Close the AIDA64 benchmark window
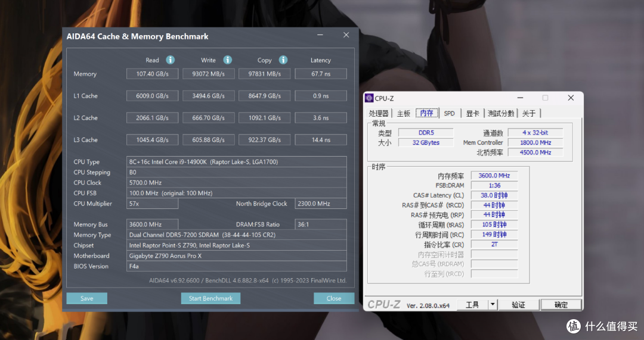The width and height of the screenshot is (644, 340). (346, 35)
